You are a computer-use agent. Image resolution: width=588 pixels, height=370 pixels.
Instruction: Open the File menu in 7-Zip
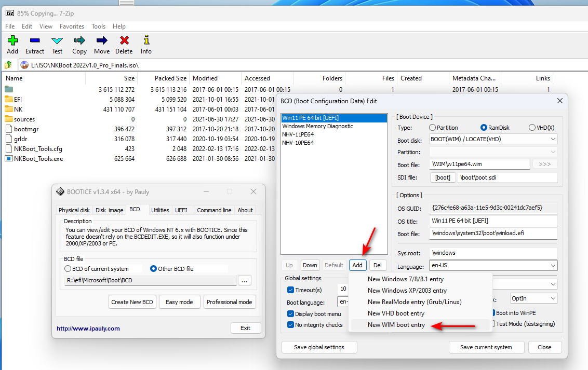pos(10,26)
